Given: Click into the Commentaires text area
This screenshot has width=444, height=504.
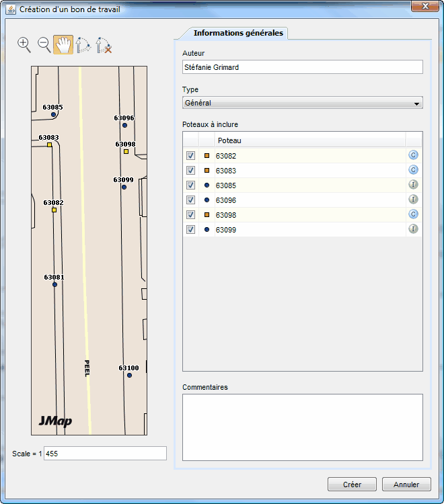Looking at the screenshot, I should point(302,427).
